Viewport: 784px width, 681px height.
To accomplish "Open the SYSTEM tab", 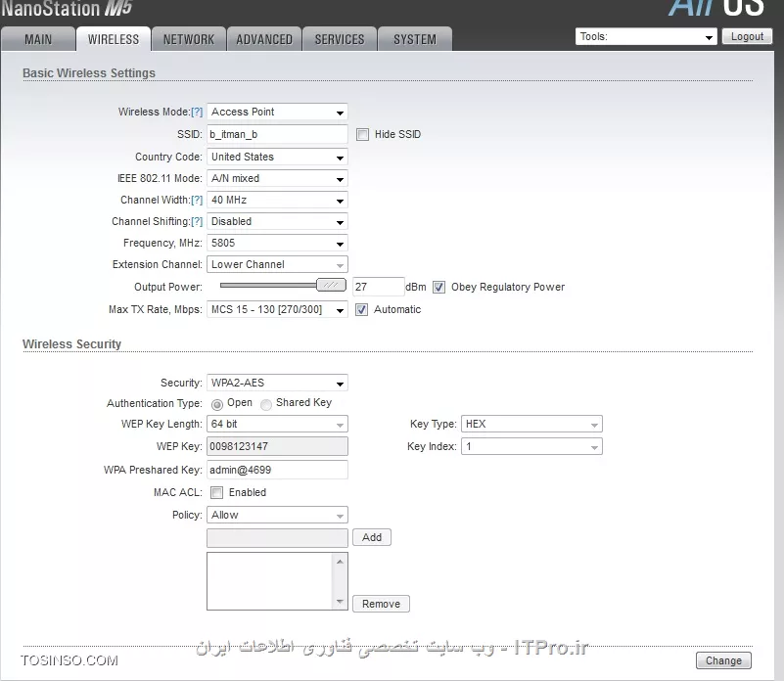I will click(x=415, y=39).
